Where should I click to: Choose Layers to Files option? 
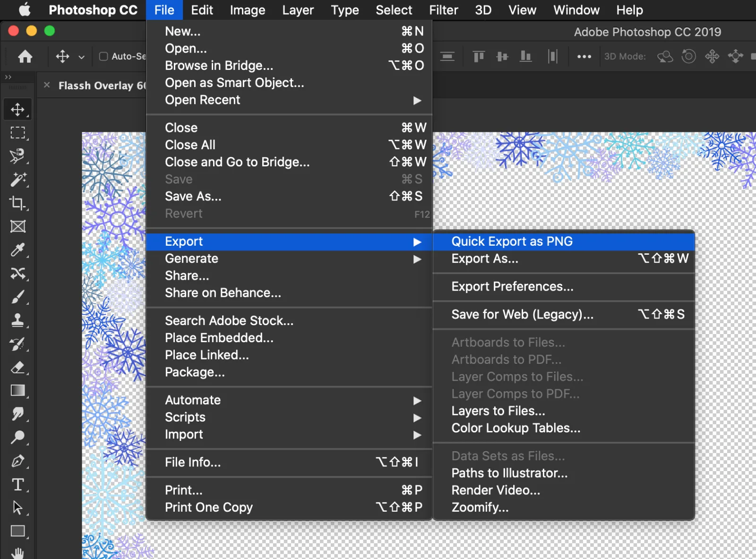pos(564,411)
